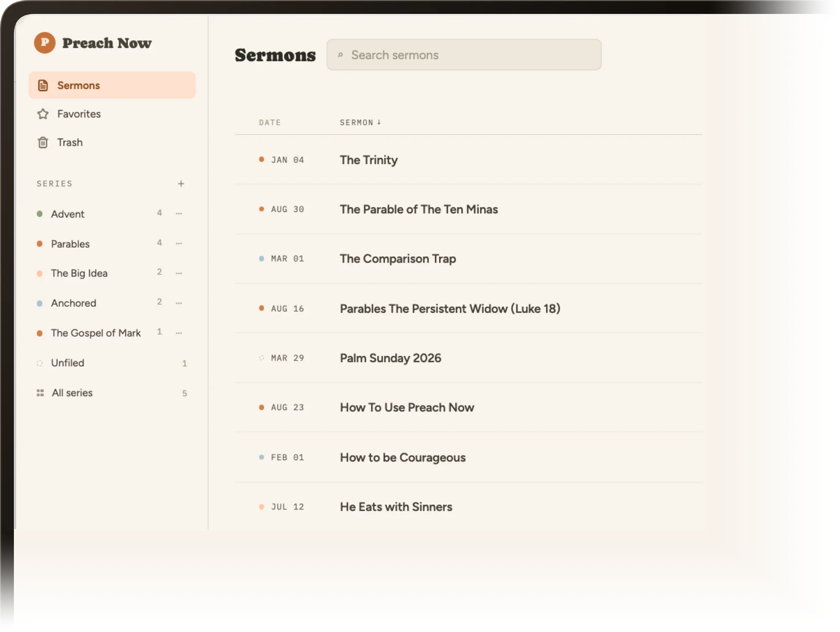The height and width of the screenshot is (632, 840).
Task: Click the series dot beside JAN 04
Action: pos(261,159)
